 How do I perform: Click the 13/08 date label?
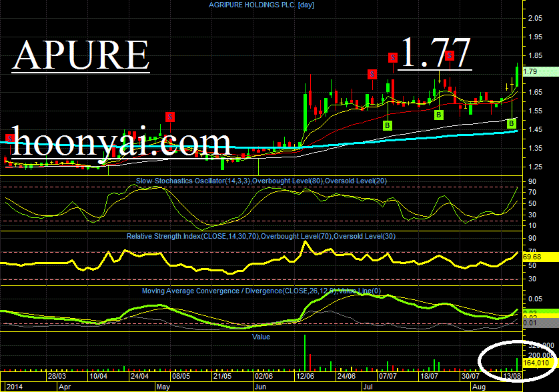coord(512,376)
